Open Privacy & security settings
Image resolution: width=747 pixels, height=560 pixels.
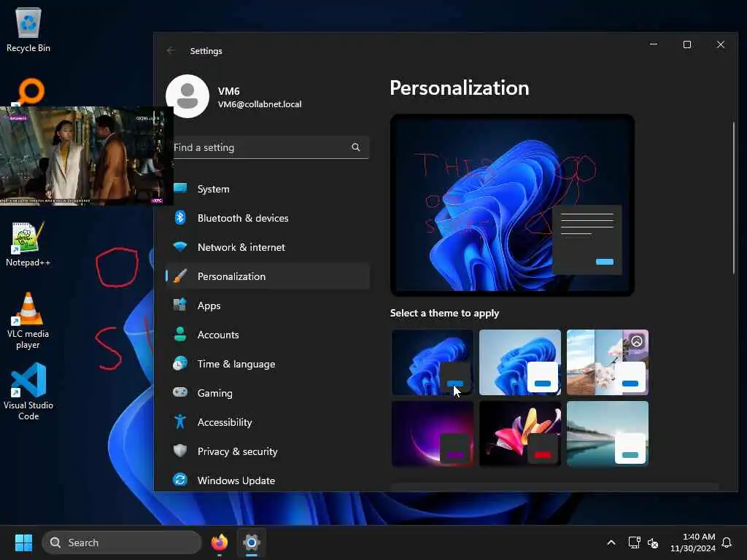[x=268, y=451]
